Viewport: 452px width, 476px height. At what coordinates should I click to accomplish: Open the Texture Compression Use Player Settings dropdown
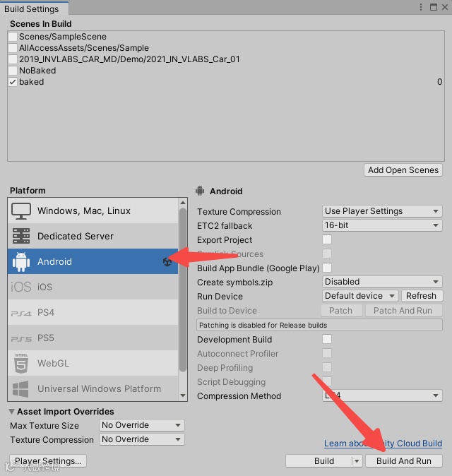(x=382, y=211)
